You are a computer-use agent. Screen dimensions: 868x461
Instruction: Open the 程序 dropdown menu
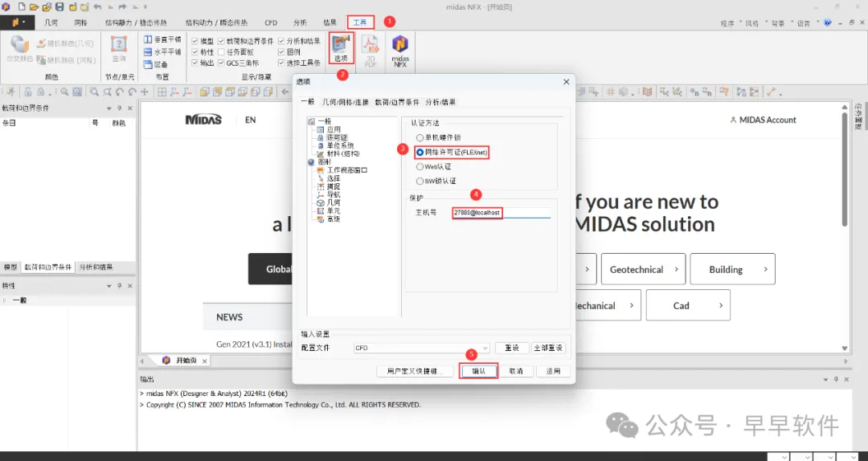(x=729, y=23)
